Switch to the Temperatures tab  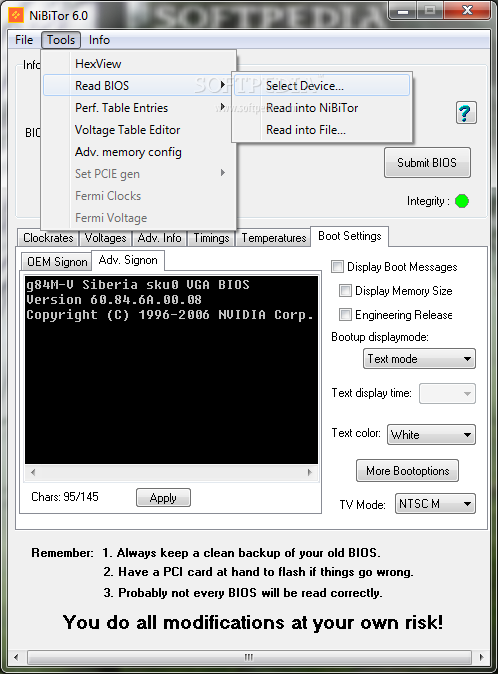click(x=274, y=238)
